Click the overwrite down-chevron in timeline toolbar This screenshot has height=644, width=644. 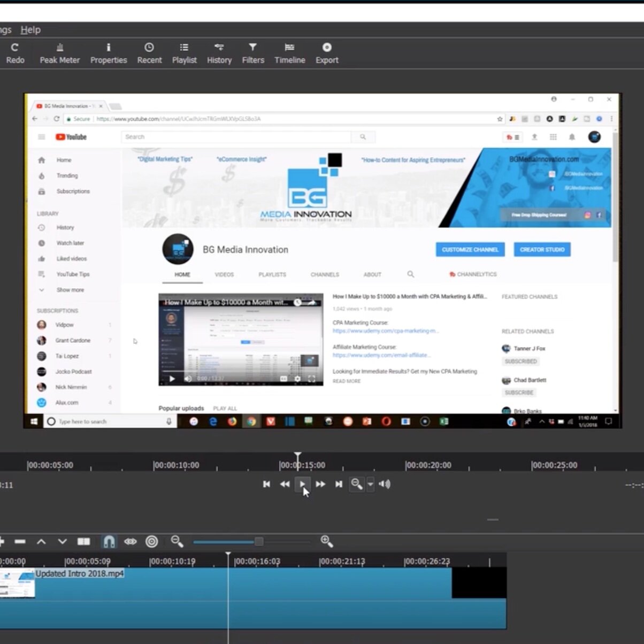(62, 542)
